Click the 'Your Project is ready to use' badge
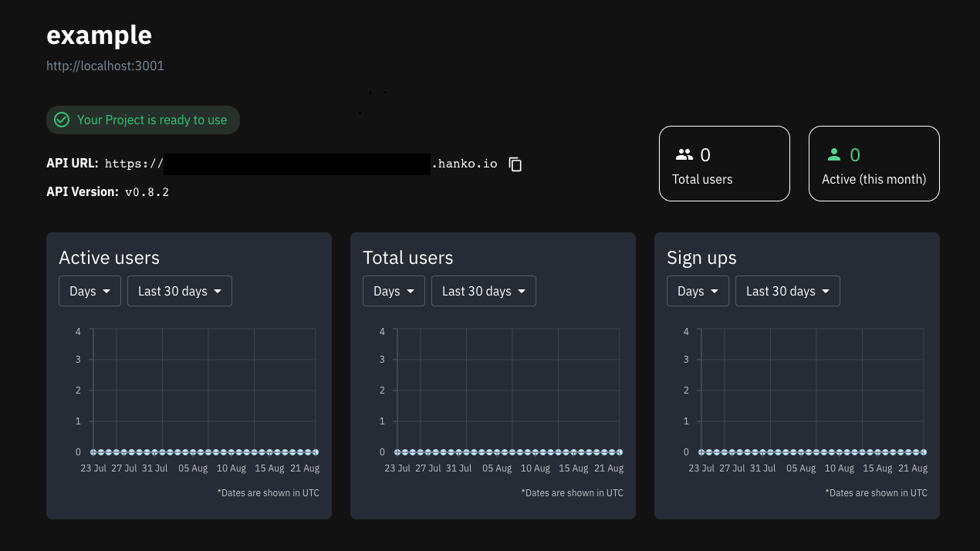The image size is (980, 551). coord(143,120)
